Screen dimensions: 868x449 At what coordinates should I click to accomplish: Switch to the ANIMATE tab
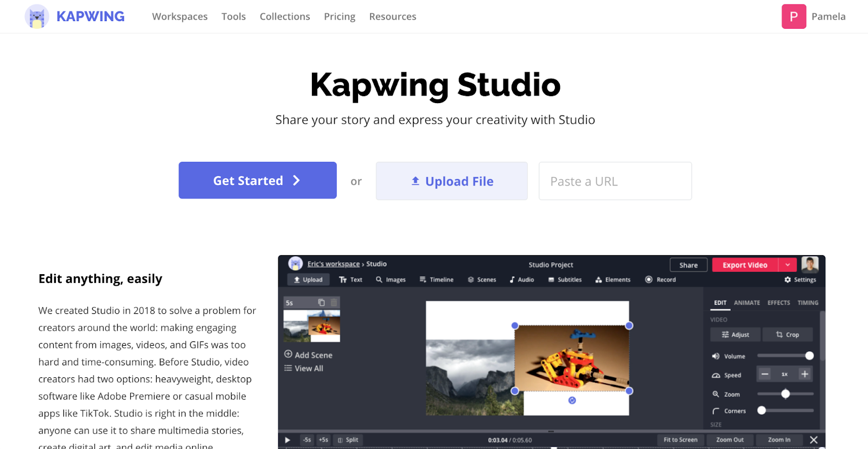click(747, 303)
